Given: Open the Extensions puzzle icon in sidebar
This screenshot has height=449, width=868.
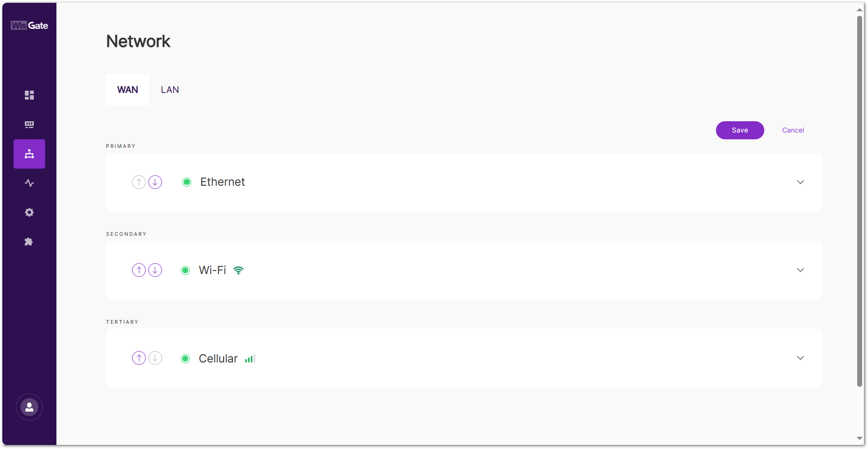Looking at the screenshot, I should tap(29, 242).
